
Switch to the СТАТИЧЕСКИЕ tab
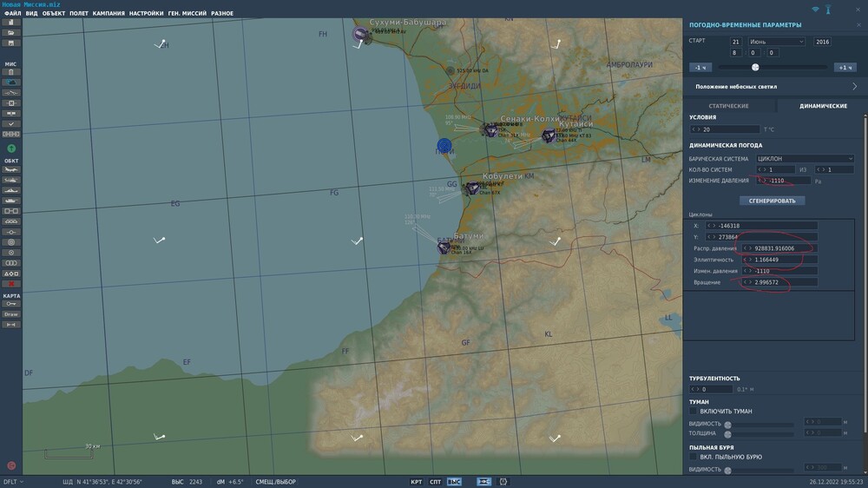tap(728, 106)
